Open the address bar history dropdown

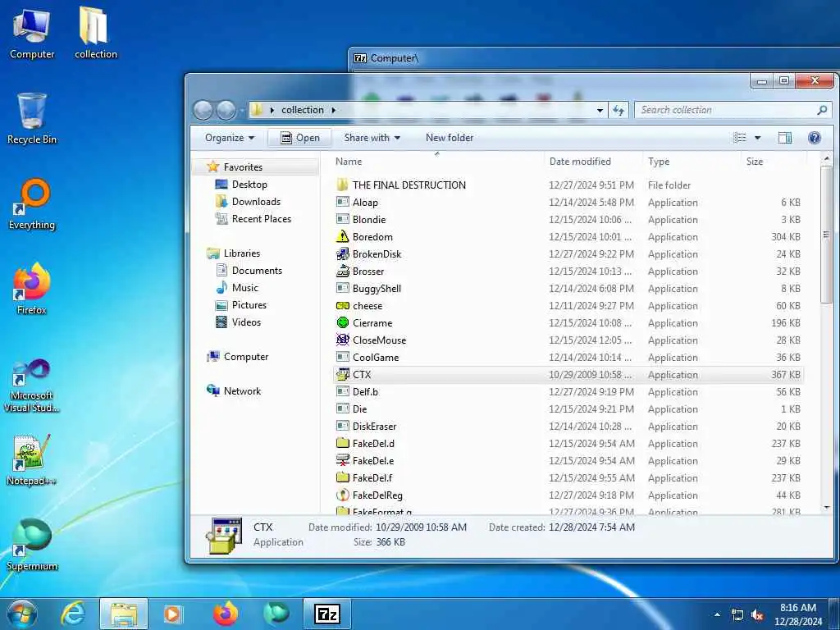pyautogui.click(x=600, y=111)
